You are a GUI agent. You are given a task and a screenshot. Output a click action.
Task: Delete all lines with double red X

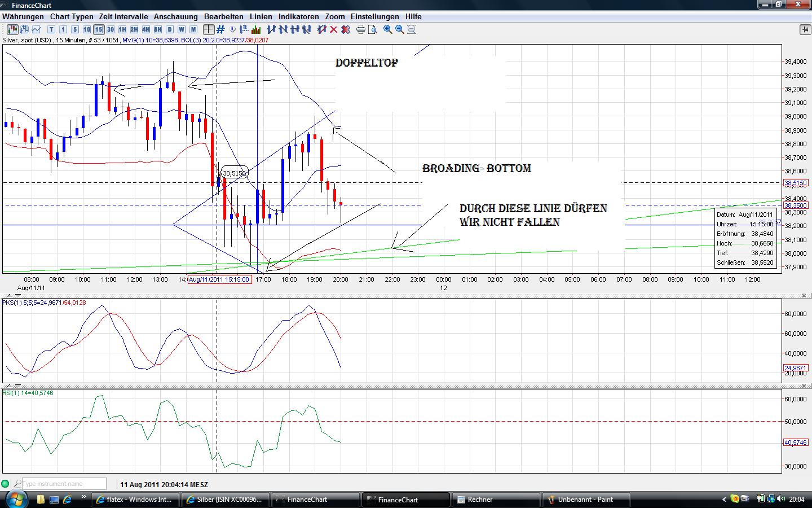pyautogui.click(x=345, y=29)
